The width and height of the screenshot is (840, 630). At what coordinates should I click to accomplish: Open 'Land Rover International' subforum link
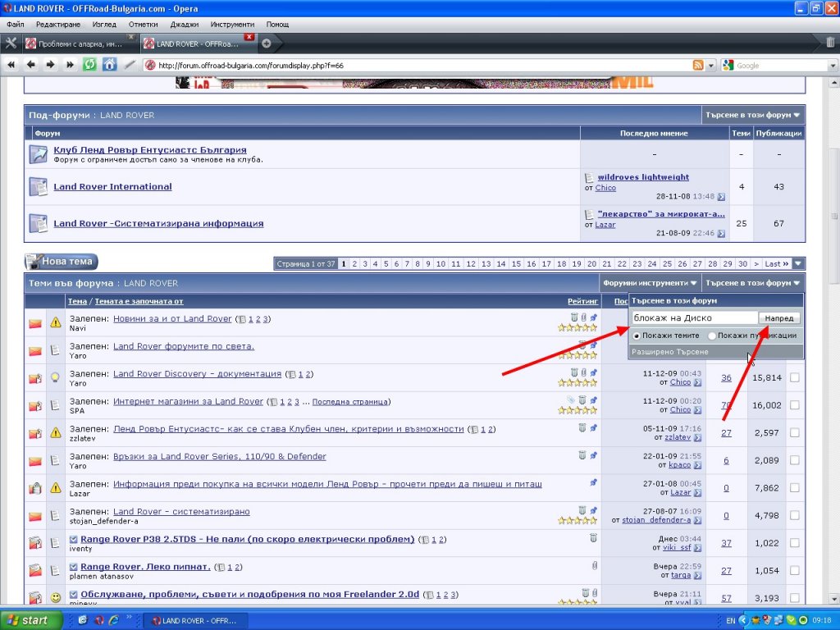(x=112, y=187)
